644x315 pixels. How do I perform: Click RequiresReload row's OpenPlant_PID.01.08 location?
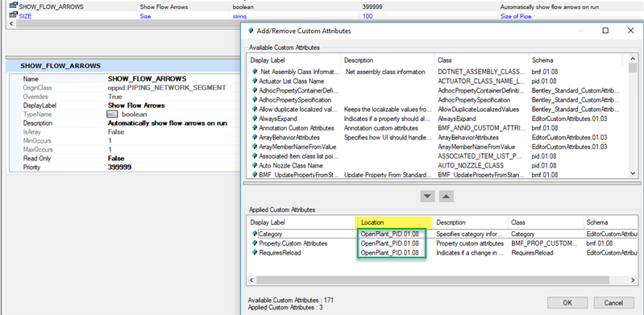click(390, 253)
